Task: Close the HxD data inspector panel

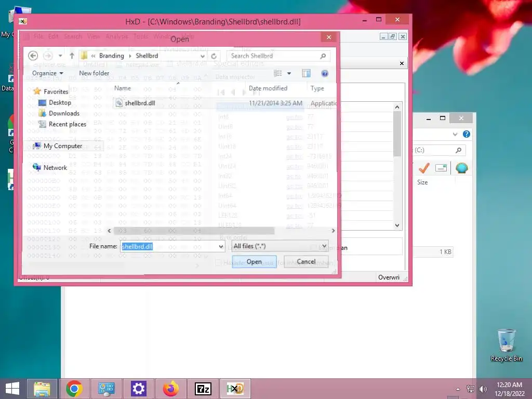Action: [x=402, y=63]
